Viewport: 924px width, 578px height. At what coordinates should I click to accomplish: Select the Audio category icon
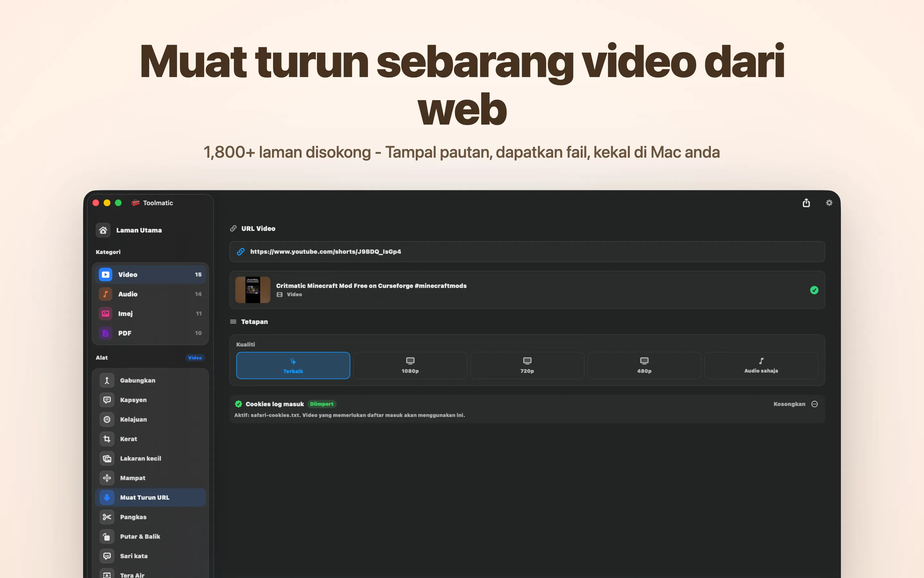click(x=105, y=294)
